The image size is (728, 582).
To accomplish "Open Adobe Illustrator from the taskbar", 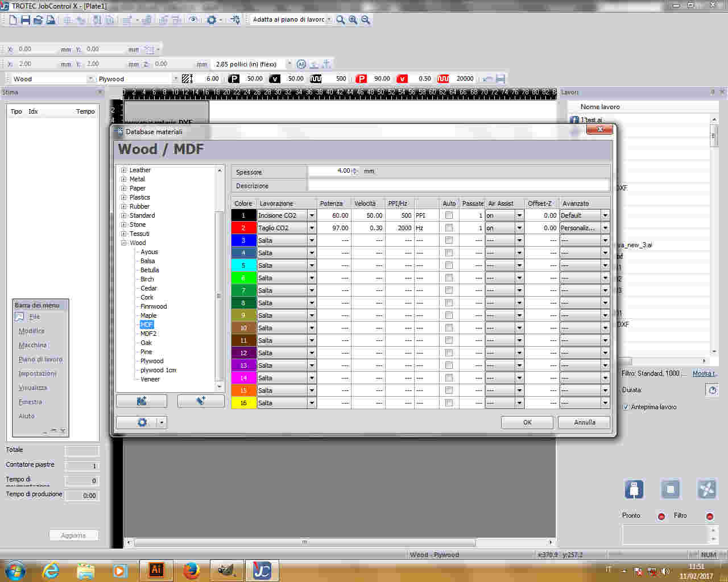I will (156, 570).
